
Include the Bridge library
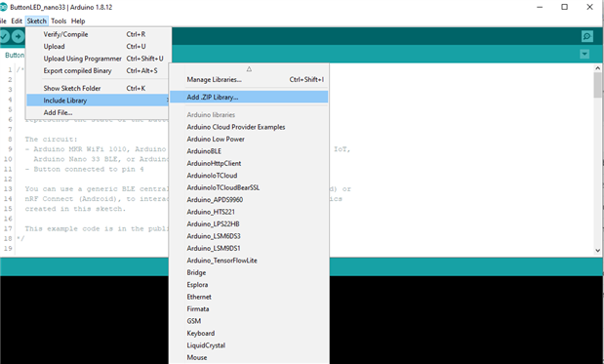(x=249, y=272)
